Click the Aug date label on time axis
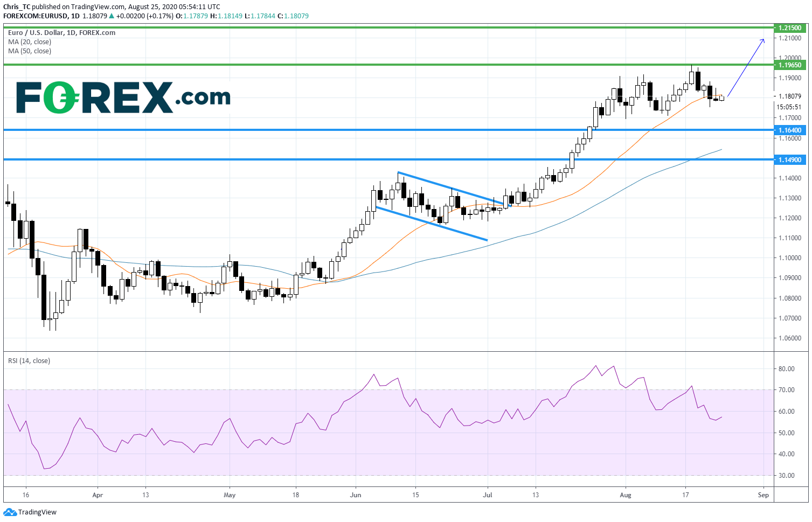 click(x=626, y=495)
